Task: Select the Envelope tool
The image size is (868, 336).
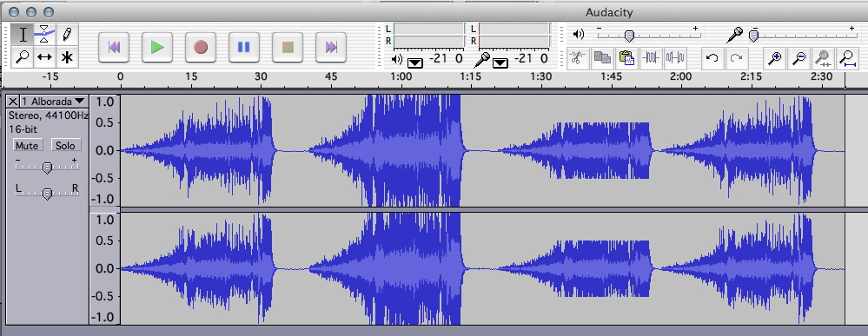Action: pyautogui.click(x=44, y=35)
